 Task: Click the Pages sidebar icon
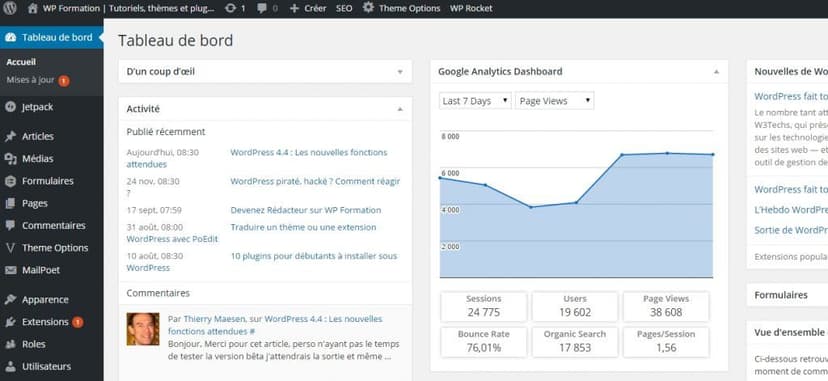tap(10, 203)
